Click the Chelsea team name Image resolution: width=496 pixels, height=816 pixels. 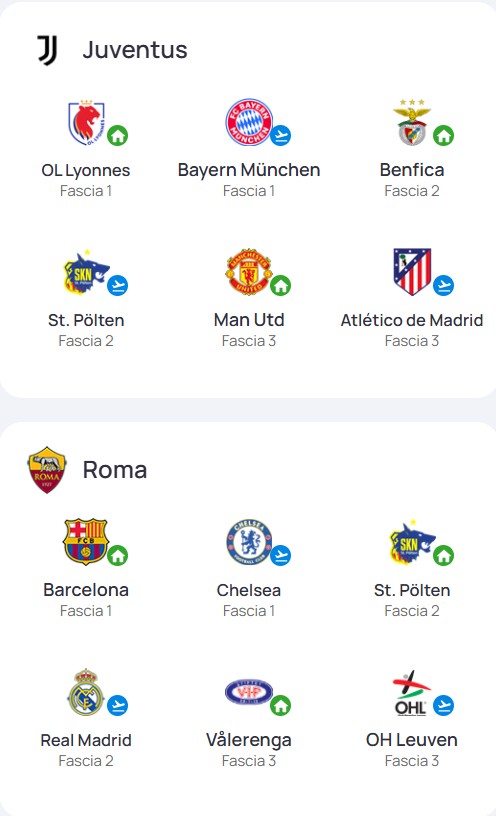[249, 590]
